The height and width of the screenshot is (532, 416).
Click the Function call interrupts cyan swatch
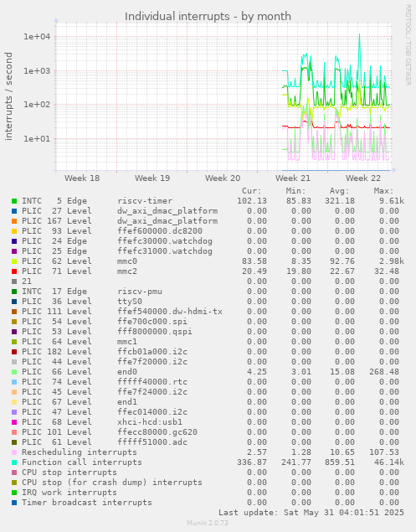coord(14,462)
